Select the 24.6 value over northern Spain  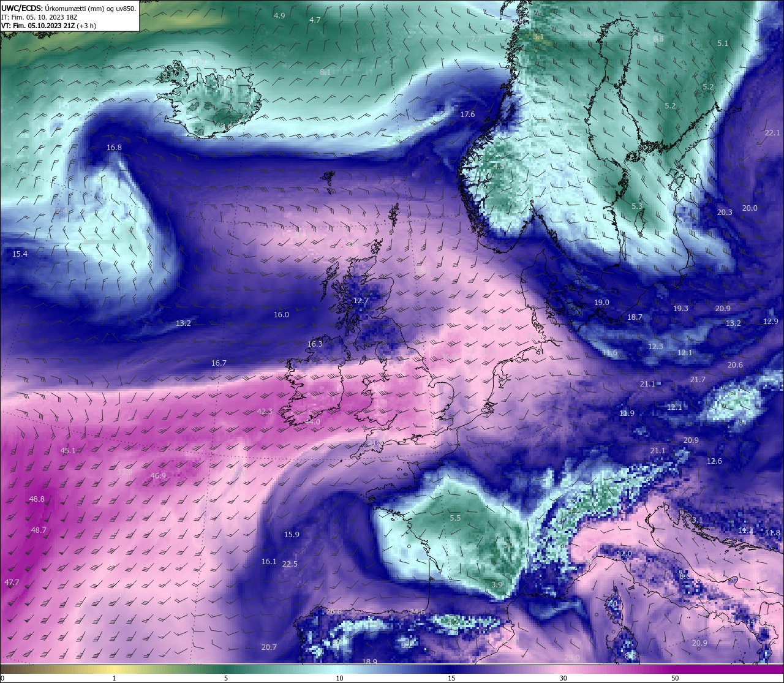click(x=417, y=611)
